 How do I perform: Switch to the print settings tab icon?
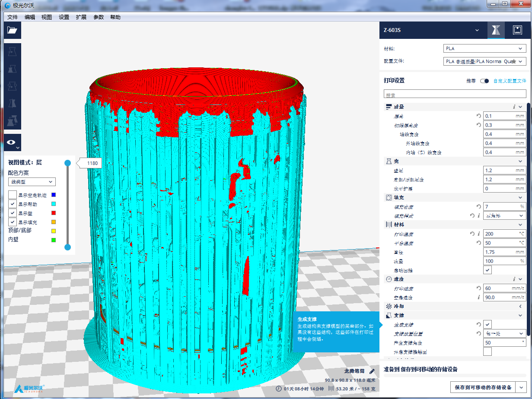[x=496, y=30]
